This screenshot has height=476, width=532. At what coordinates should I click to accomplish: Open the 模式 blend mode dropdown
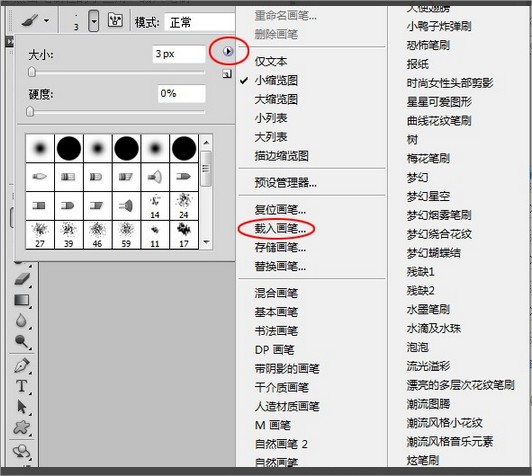pos(200,23)
